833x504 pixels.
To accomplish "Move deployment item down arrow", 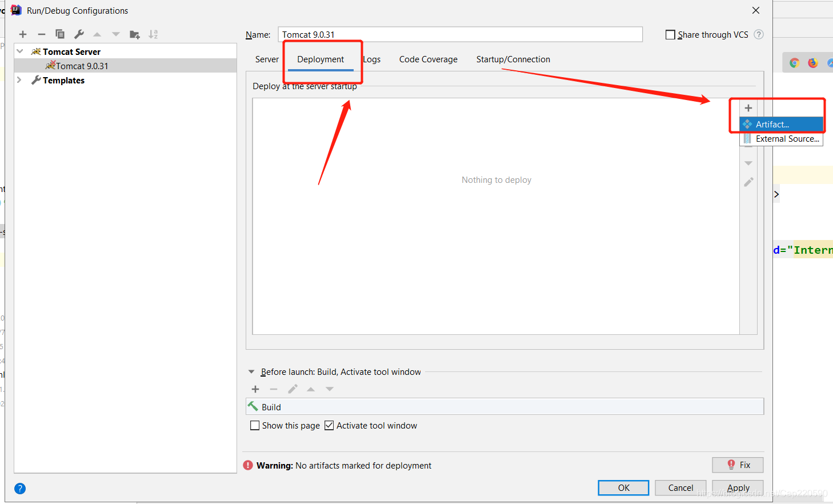I will click(748, 163).
